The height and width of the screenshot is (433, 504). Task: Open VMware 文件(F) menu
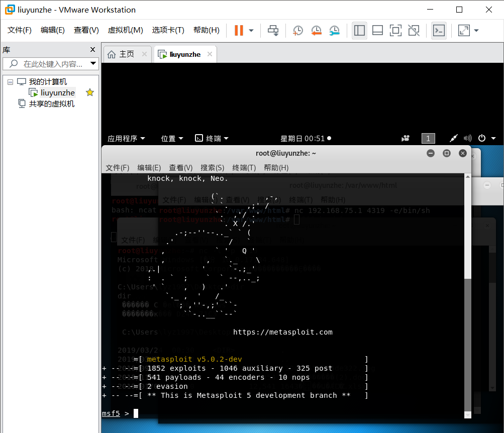20,30
